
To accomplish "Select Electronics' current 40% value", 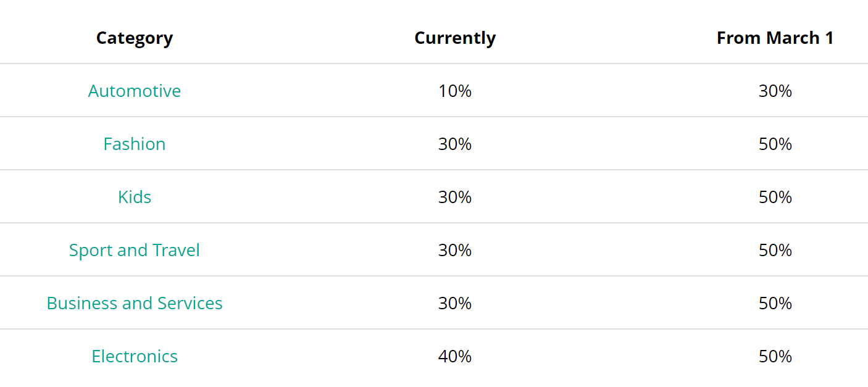I will coord(455,356).
